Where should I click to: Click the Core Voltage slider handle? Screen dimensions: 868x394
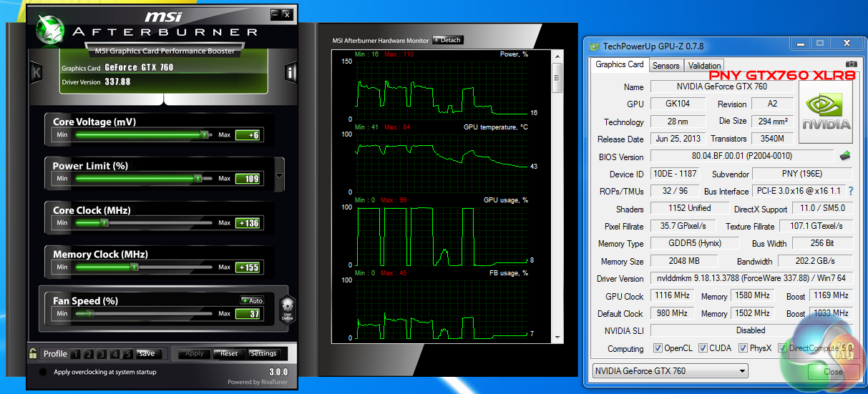pyautogui.click(x=205, y=134)
